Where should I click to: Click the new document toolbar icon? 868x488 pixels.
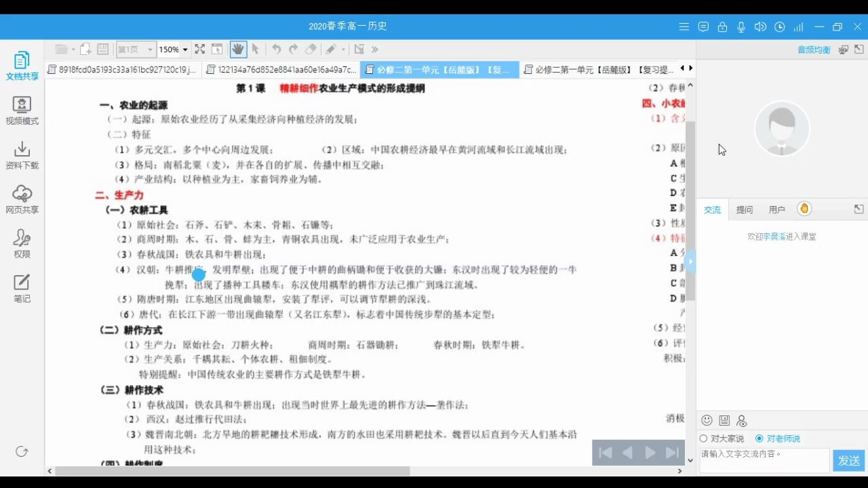[x=85, y=49]
